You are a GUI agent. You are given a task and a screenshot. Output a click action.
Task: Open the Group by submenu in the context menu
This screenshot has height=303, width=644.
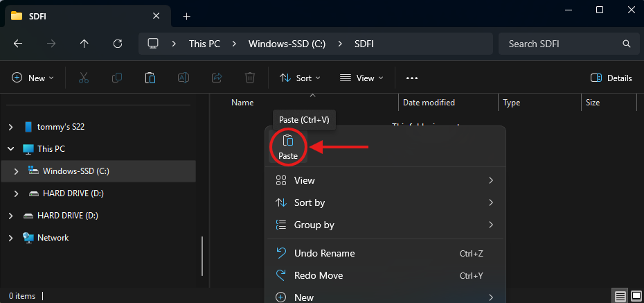385,225
